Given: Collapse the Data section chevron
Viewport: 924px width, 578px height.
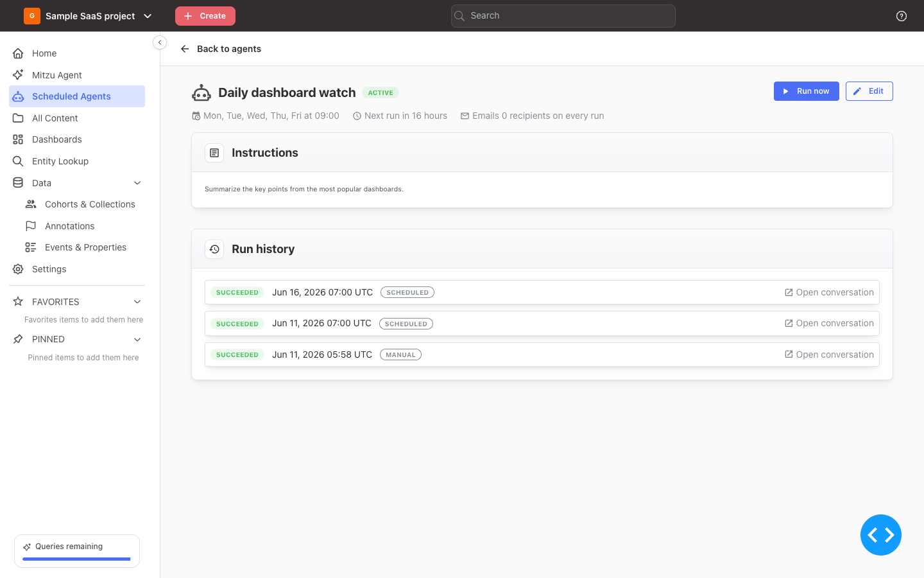Looking at the screenshot, I should coord(137,183).
